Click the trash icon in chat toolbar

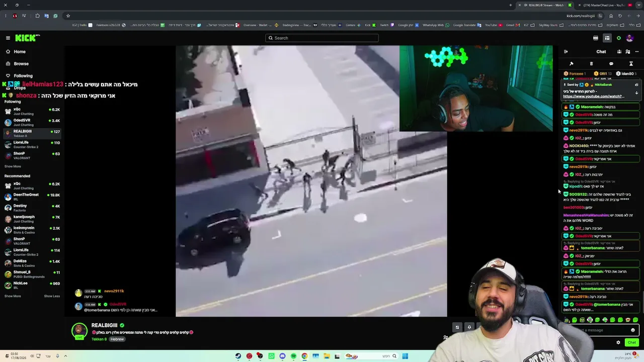pyautogui.click(x=591, y=64)
